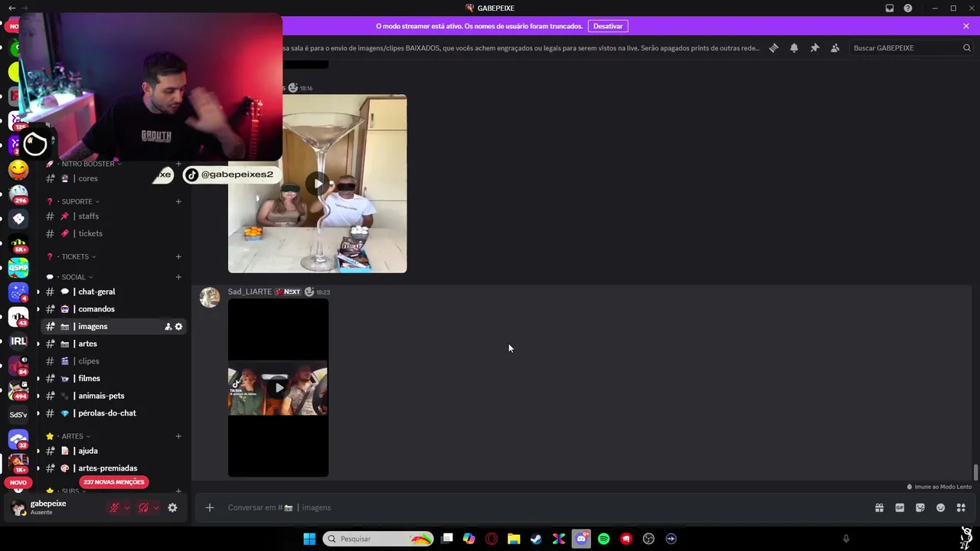Image resolution: width=980 pixels, height=551 pixels.
Task: Play the martini glass video
Action: click(x=317, y=184)
